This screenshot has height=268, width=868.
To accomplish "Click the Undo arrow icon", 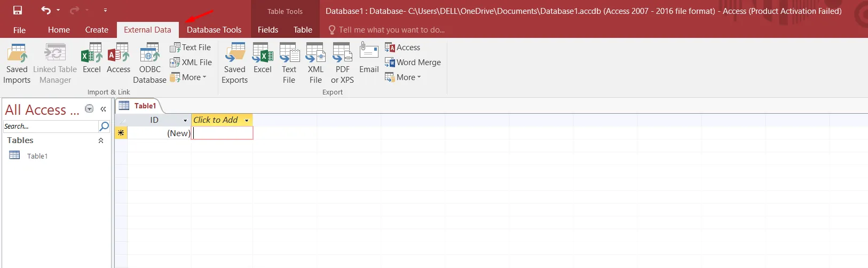I will point(46,10).
